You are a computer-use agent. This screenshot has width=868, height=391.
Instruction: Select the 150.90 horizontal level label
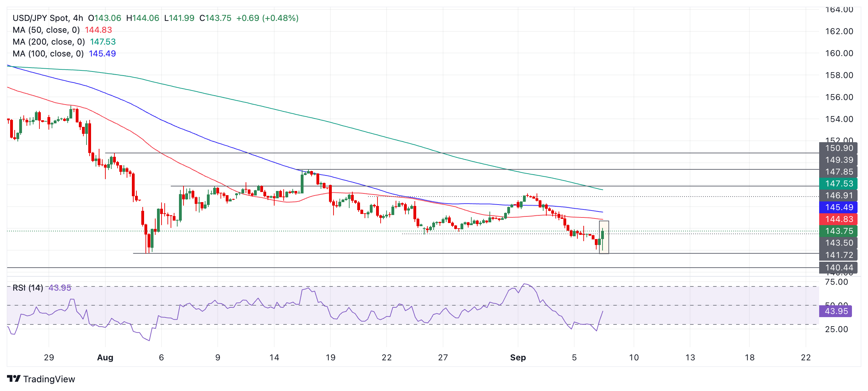(838, 148)
